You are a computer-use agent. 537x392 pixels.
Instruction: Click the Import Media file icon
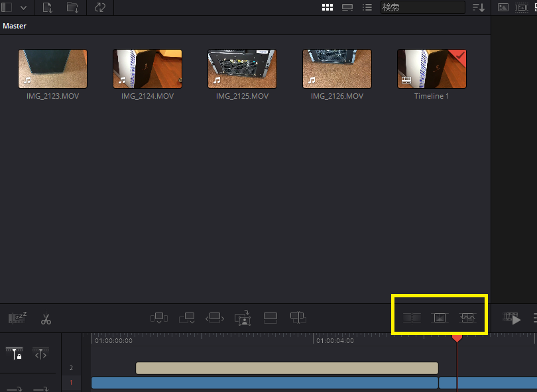click(x=48, y=7)
